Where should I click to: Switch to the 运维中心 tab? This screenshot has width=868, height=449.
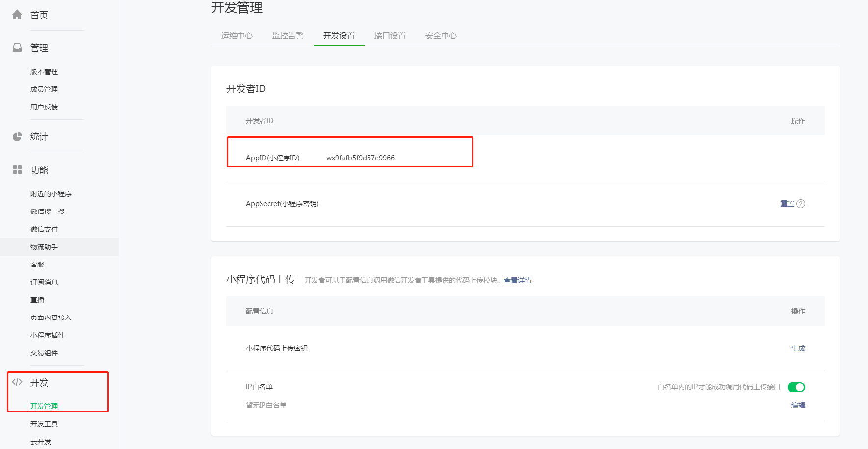(237, 36)
